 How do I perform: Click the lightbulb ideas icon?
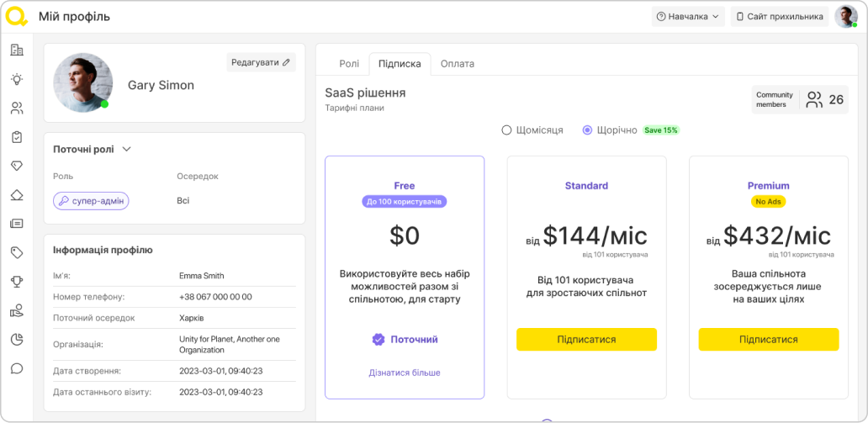(x=16, y=79)
